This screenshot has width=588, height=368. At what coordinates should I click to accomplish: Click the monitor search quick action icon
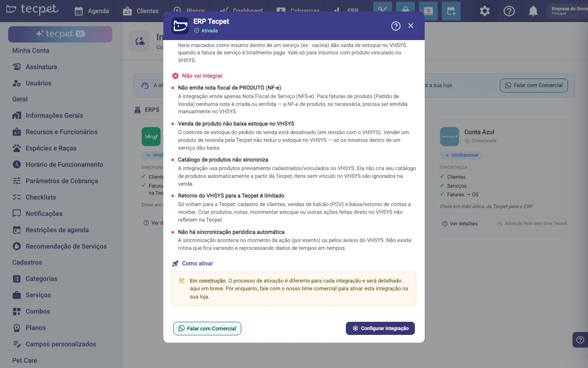pos(428,11)
